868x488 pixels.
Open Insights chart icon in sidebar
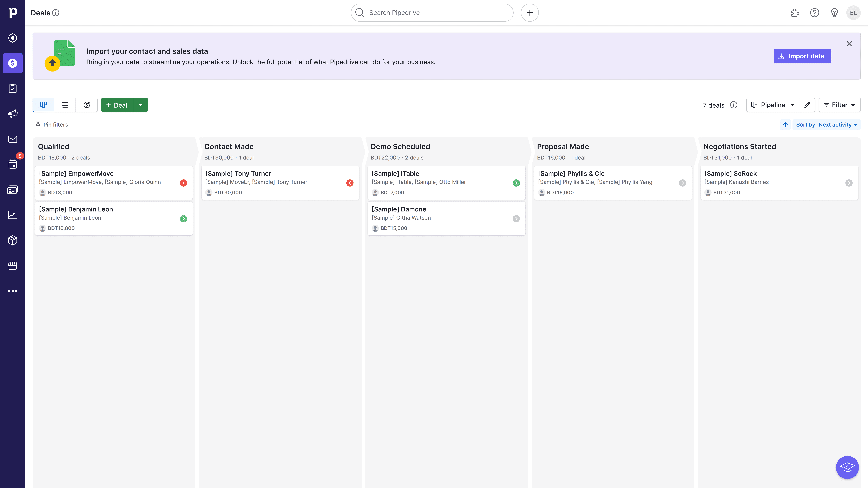[x=12, y=215]
